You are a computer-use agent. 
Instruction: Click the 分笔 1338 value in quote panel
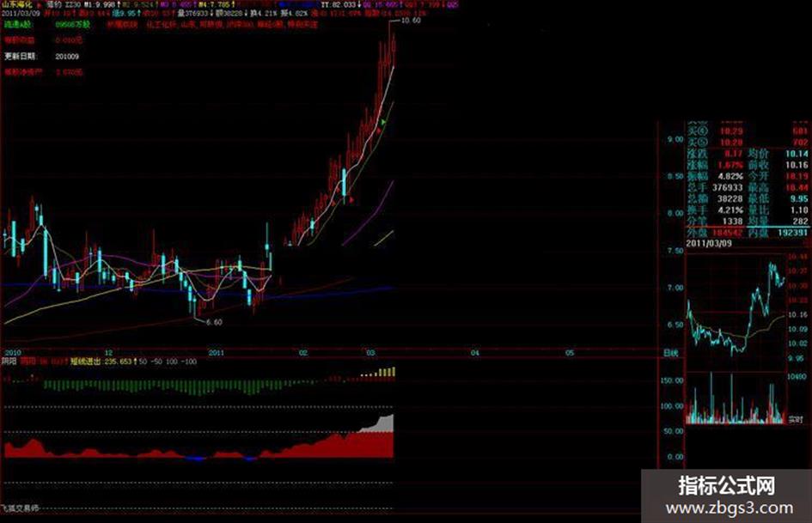pyautogui.click(x=733, y=221)
